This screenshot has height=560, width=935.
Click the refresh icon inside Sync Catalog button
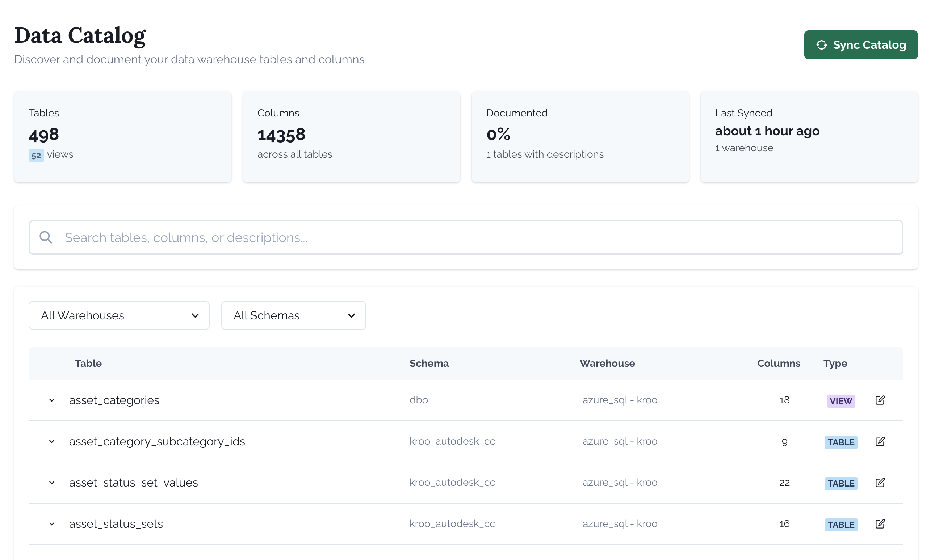pos(822,44)
